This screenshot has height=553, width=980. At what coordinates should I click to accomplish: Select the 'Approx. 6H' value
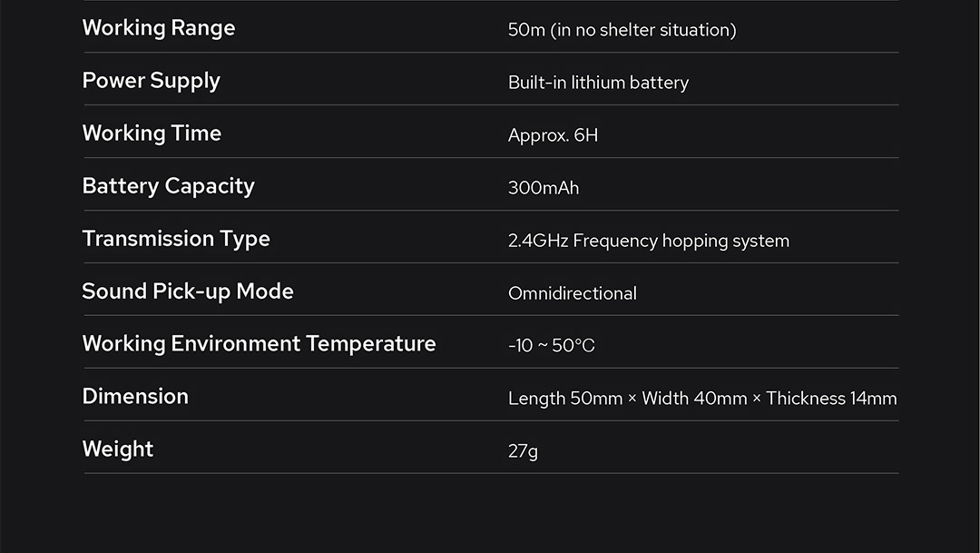[x=553, y=135]
